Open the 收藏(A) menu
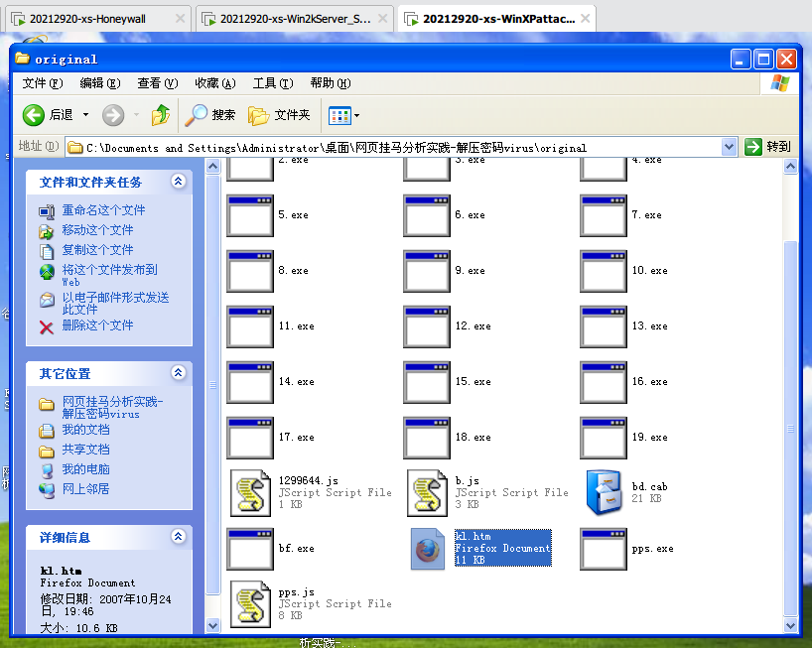812x648 pixels. pos(214,83)
